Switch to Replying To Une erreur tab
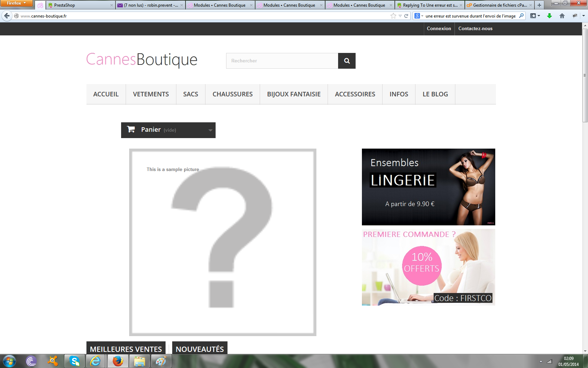Viewport: 588px width, 368px height. [430, 5]
